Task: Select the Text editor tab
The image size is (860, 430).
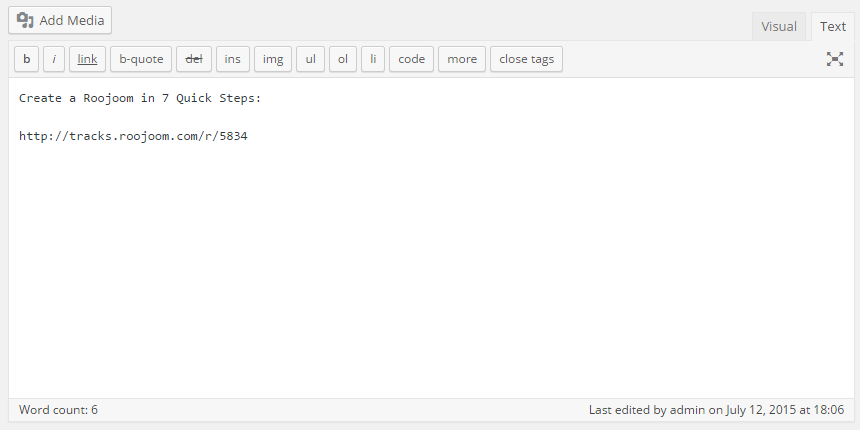Action: [833, 26]
